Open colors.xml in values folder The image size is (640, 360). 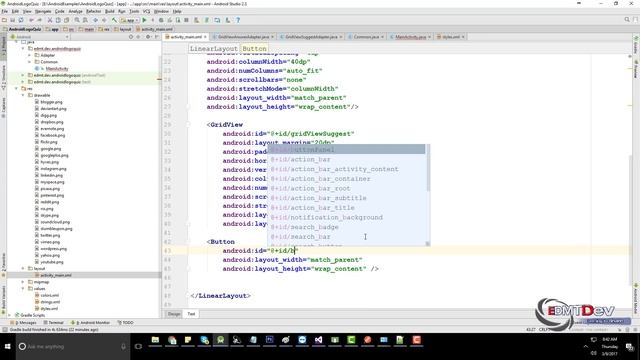(49, 295)
